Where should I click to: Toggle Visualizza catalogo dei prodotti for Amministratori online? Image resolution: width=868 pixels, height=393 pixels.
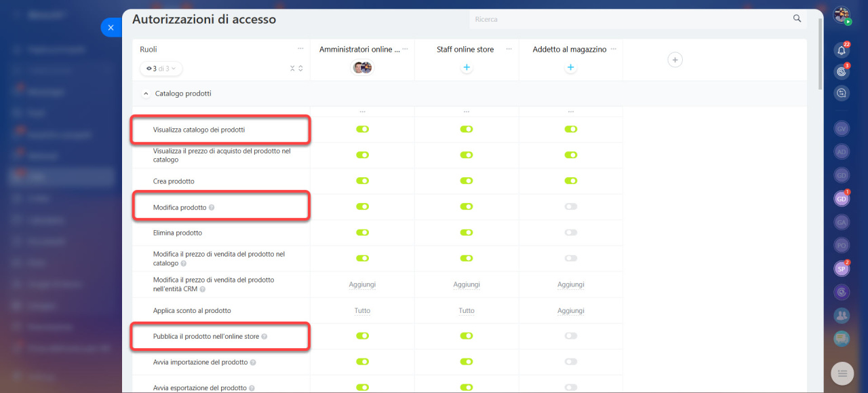(x=363, y=129)
